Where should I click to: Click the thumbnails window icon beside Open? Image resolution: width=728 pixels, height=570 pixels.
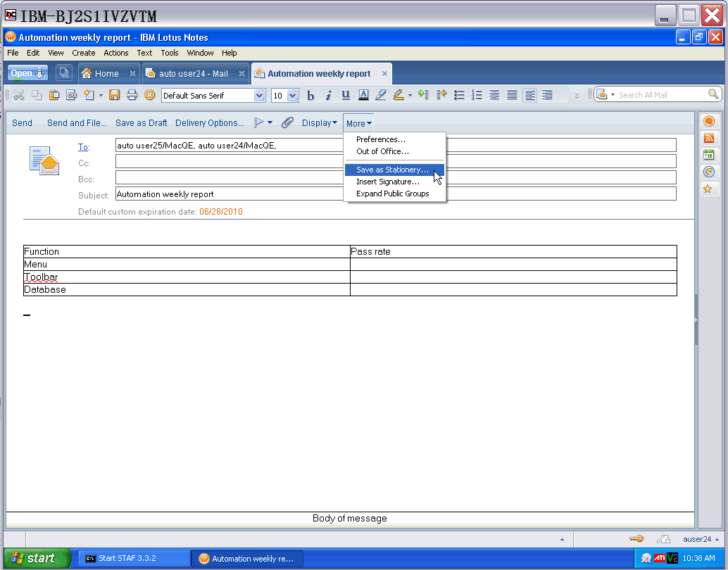tap(63, 73)
